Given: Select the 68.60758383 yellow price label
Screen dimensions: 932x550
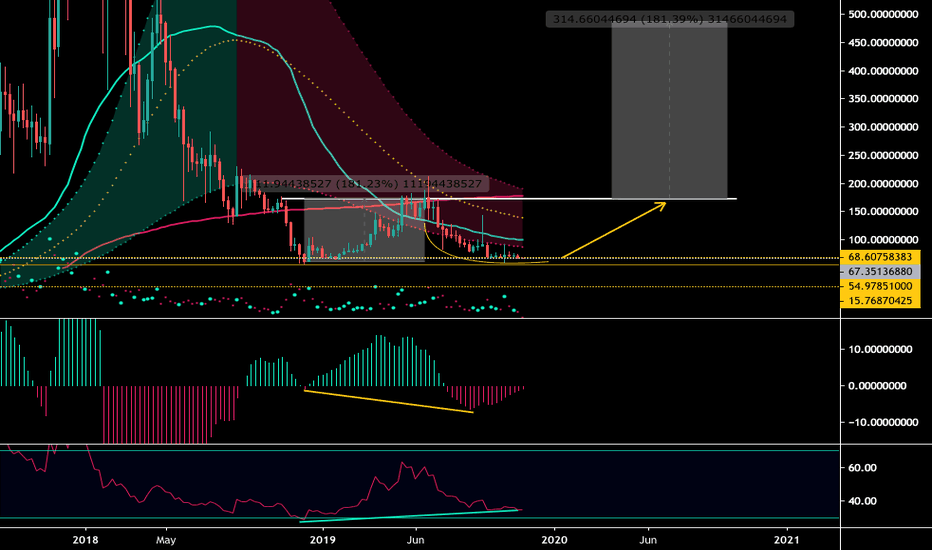Looking at the screenshot, I should 880,257.
